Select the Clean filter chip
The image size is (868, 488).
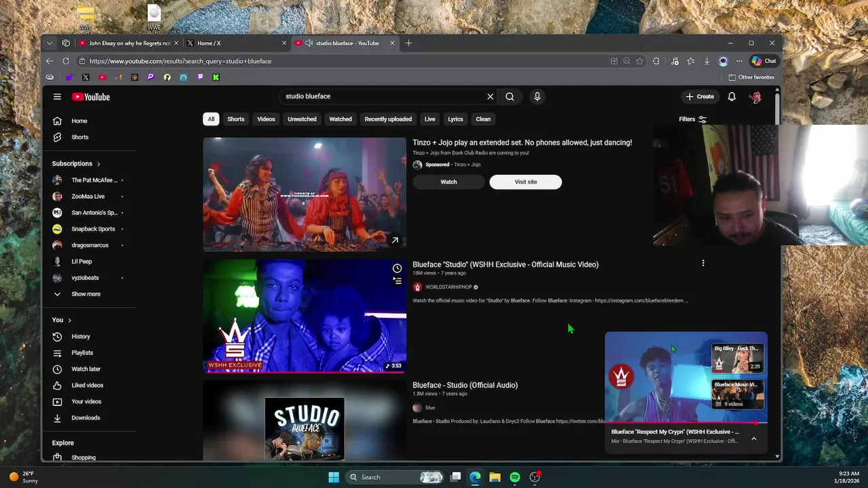point(483,119)
